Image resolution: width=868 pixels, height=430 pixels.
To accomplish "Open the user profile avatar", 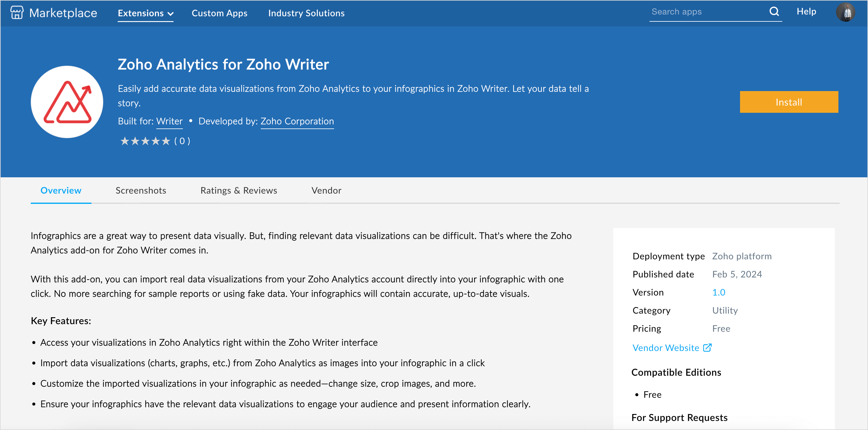I will (x=845, y=12).
